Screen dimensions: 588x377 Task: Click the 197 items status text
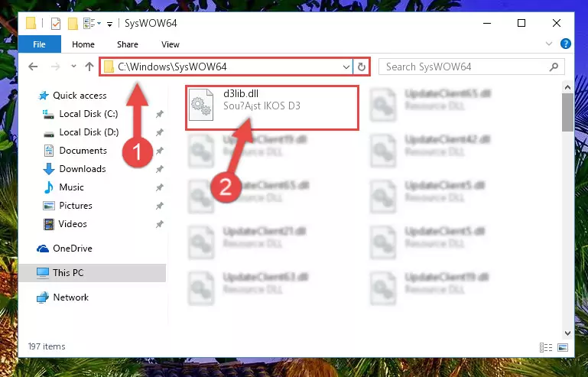pos(47,346)
